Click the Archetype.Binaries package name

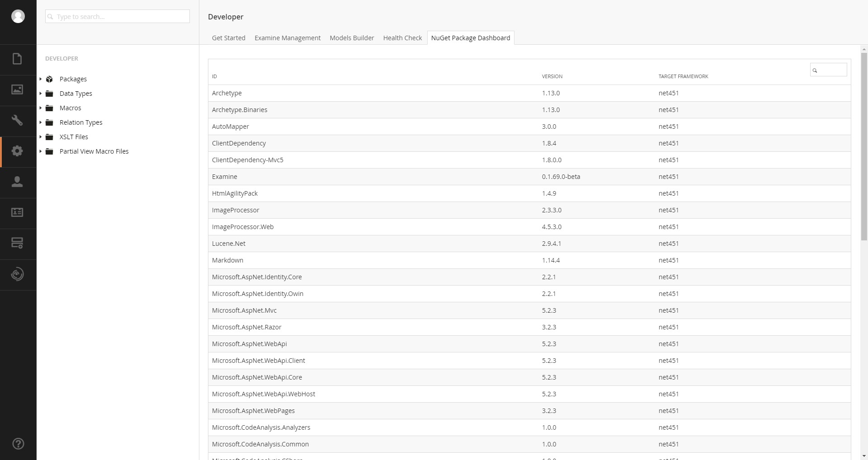[240, 110]
